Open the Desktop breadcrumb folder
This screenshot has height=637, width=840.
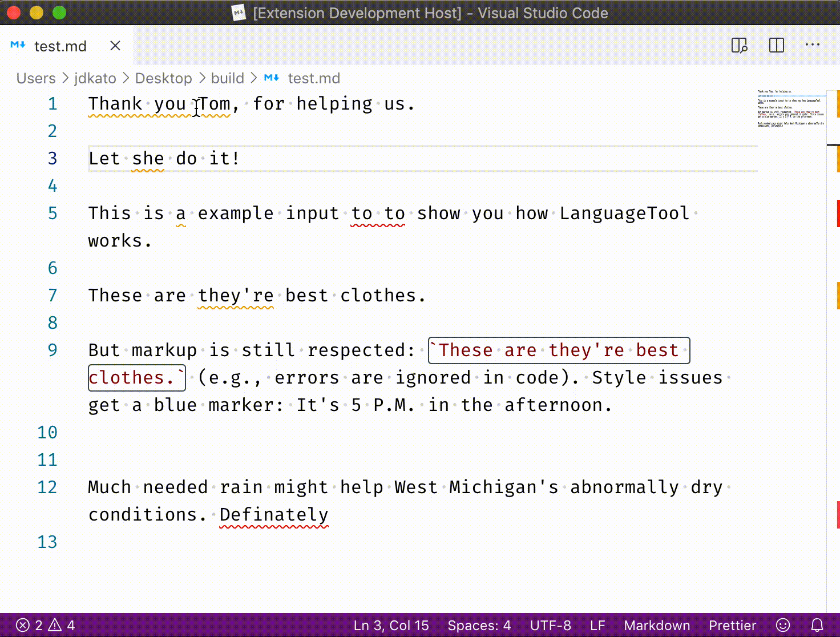(163, 78)
